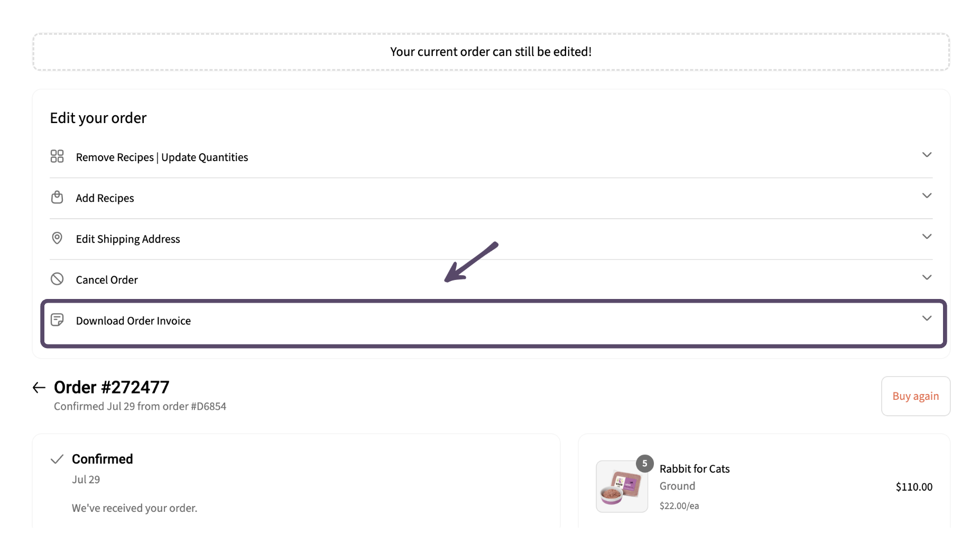Open the Rabbit for Cats product thumbnail
This screenshot has width=980, height=543.
tap(622, 486)
